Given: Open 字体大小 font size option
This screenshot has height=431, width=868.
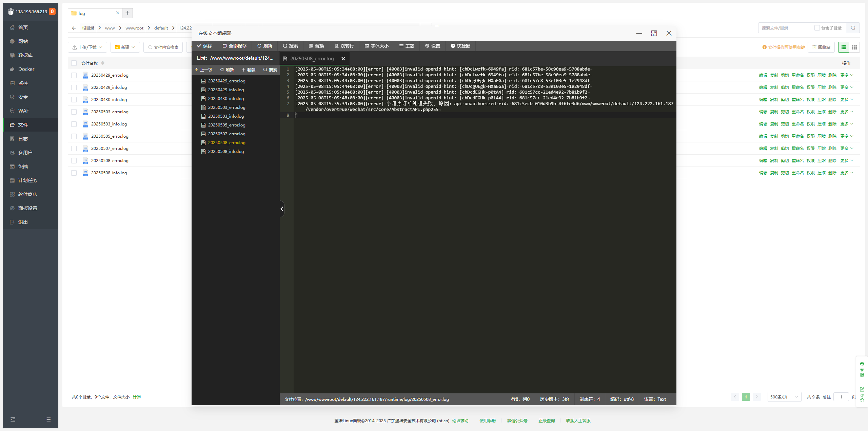Looking at the screenshot, I should tap(376, 46).
